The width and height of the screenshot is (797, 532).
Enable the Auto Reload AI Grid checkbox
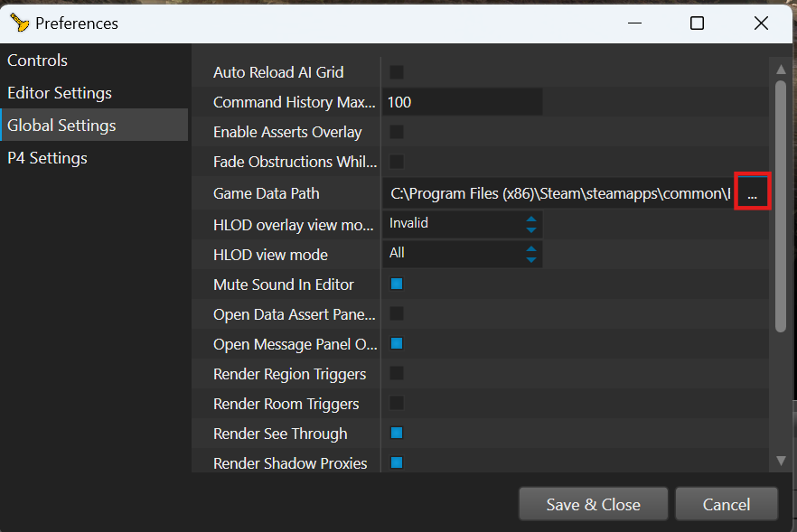[x=397, y=72]
